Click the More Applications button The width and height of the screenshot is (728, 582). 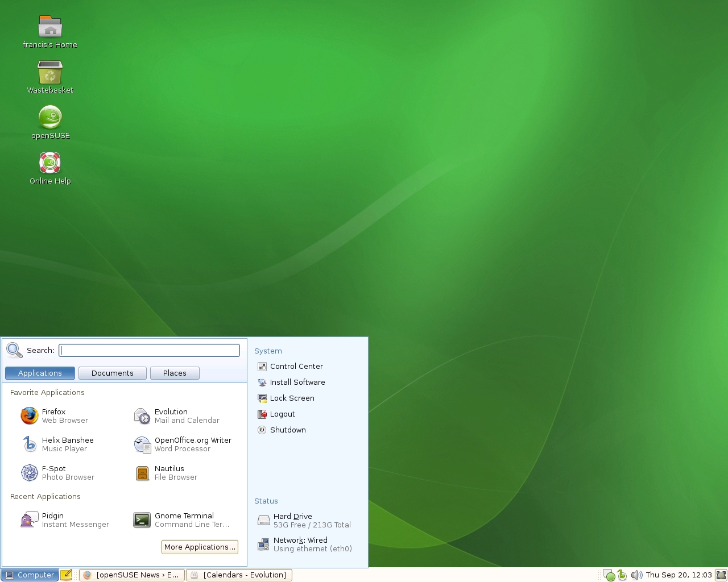pyautogui.click(x=200, y=547)
